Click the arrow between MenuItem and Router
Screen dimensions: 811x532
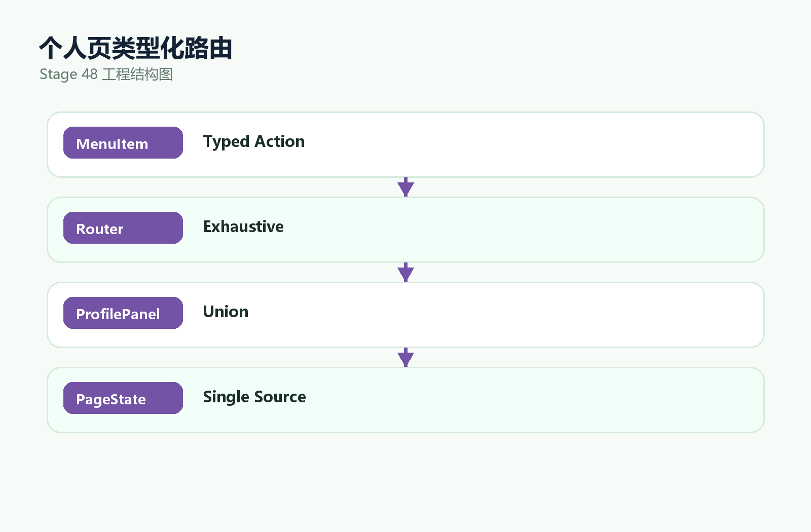click(405, 187)
